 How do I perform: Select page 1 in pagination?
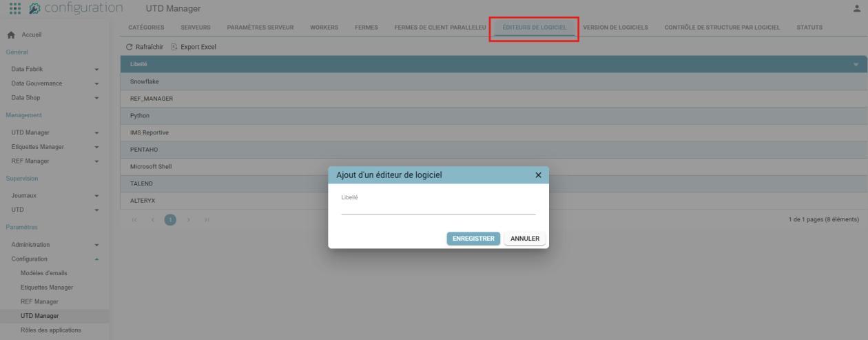pos(169,219)
